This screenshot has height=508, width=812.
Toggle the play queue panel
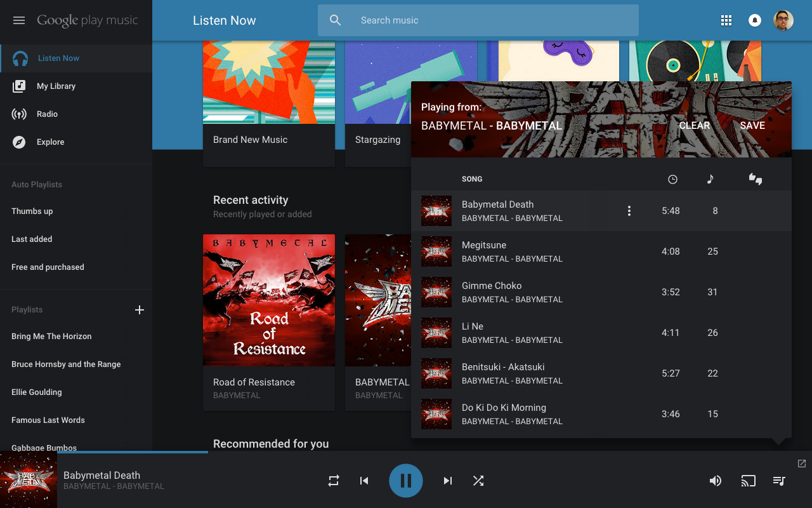(780, 481)
